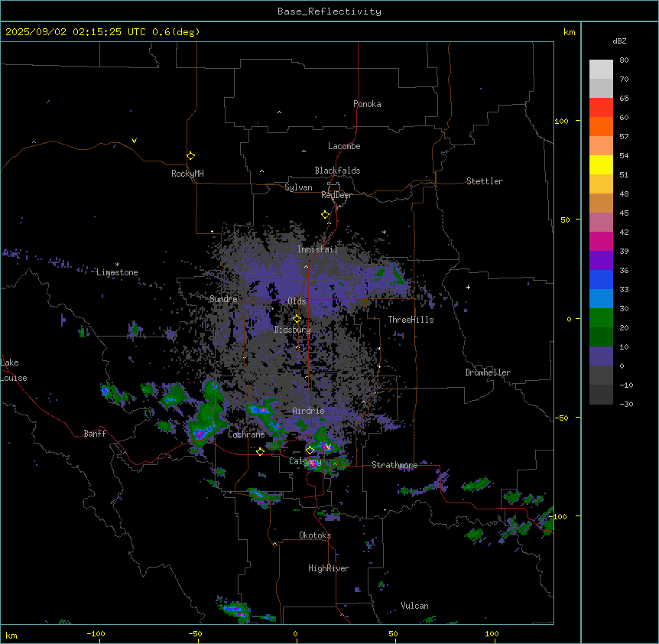Click the yellow diamond marker below Cochrane

pos(260,452)
